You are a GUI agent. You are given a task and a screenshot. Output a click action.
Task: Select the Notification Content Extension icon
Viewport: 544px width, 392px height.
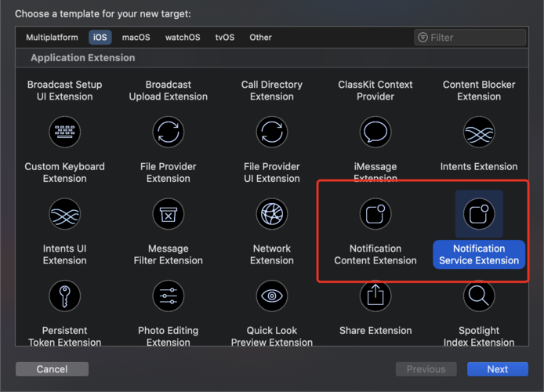(375, 214)
